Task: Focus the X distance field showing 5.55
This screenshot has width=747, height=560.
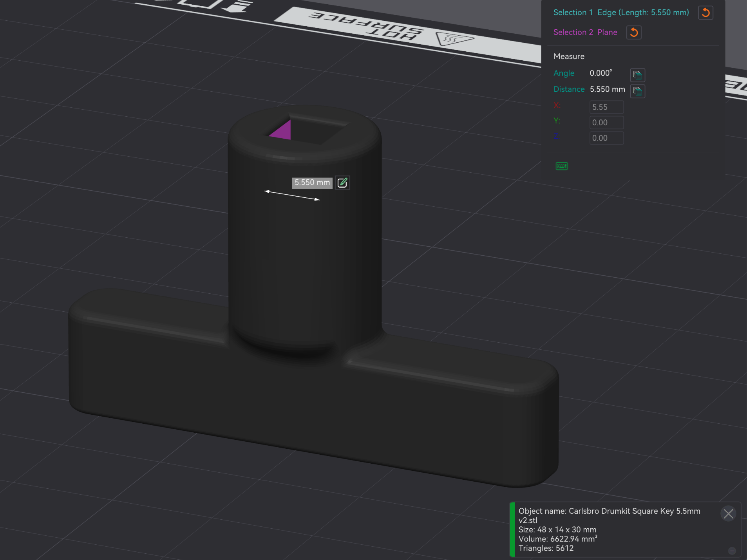Action: 606,107
